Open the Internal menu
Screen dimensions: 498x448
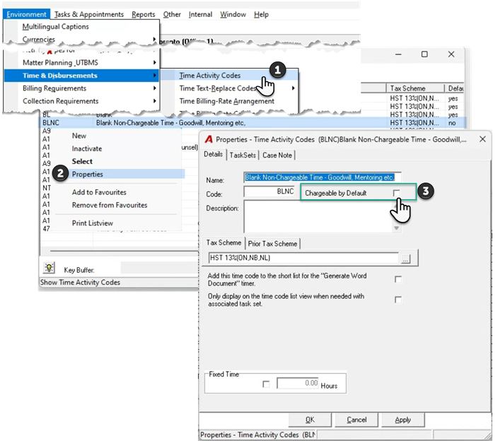point(200,14)
